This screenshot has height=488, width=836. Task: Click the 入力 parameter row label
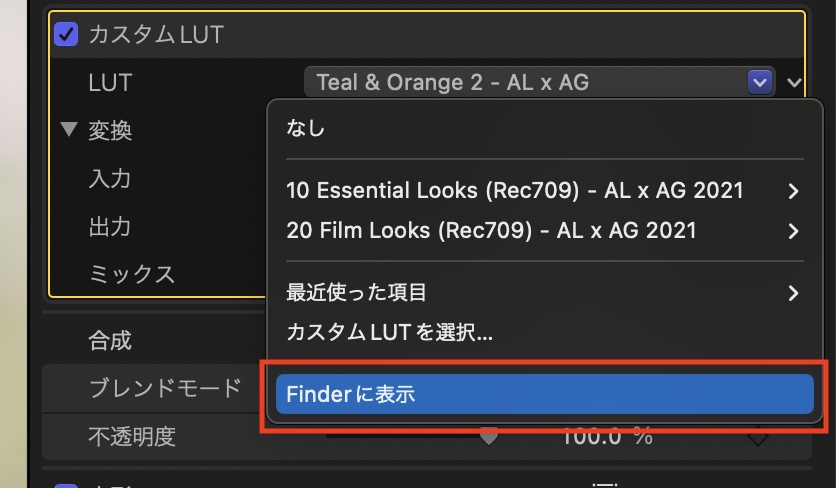(x=110, y=179)
